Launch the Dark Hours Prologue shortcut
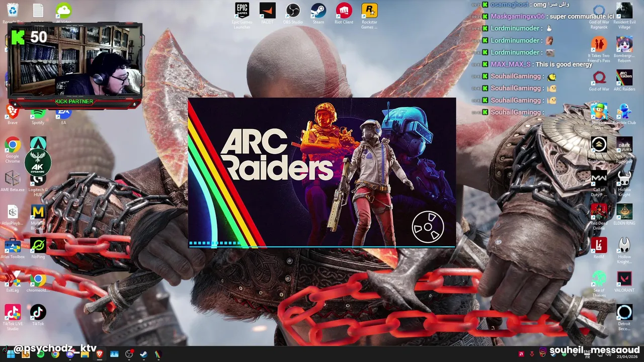Image resolution: width=644 pixels, height=362 pixels. [624, 150]
